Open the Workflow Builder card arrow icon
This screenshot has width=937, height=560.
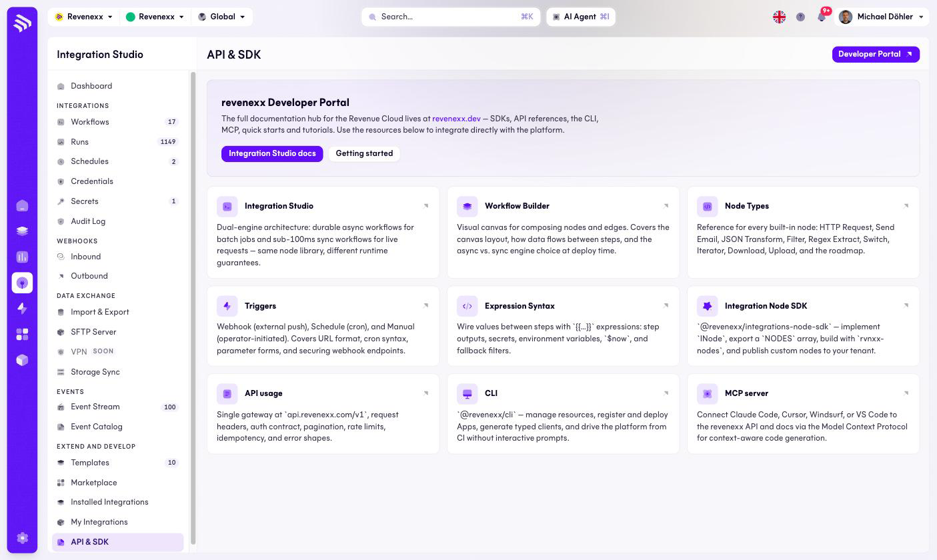click(x=666, y=206)
